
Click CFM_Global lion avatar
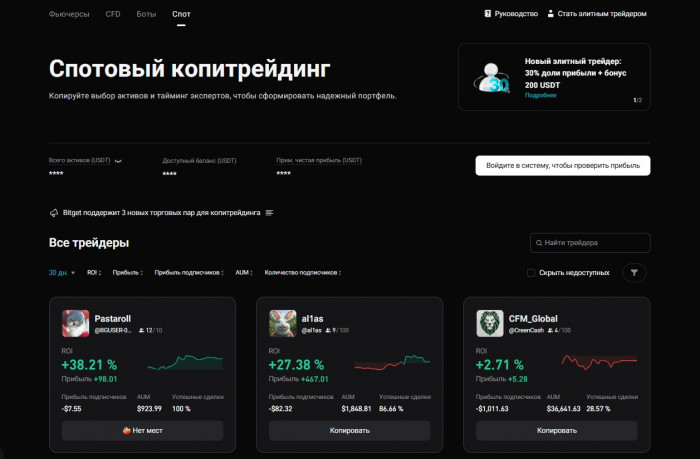coord(490,323)
